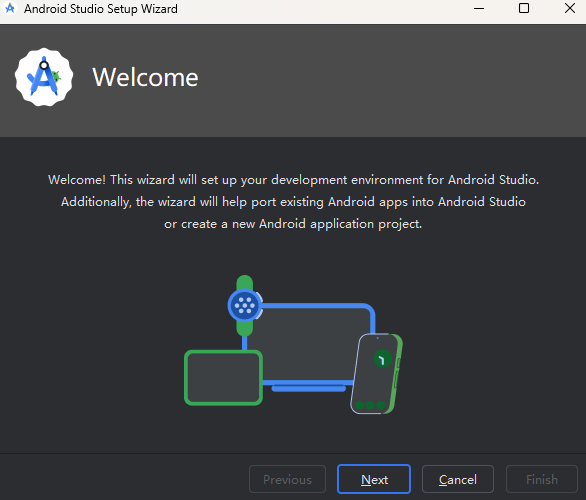The width and height of the screenshot is (586, 500).
Task: Click the text "or create a new Android application project."
Action: [293, 224]
